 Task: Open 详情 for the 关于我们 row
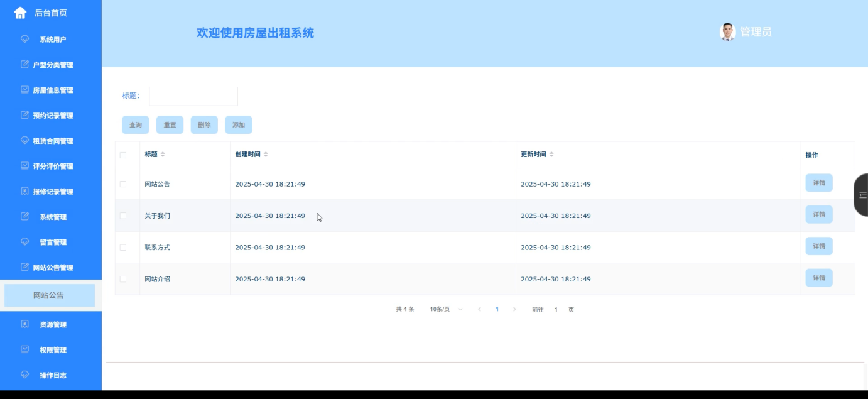point(819,214)
